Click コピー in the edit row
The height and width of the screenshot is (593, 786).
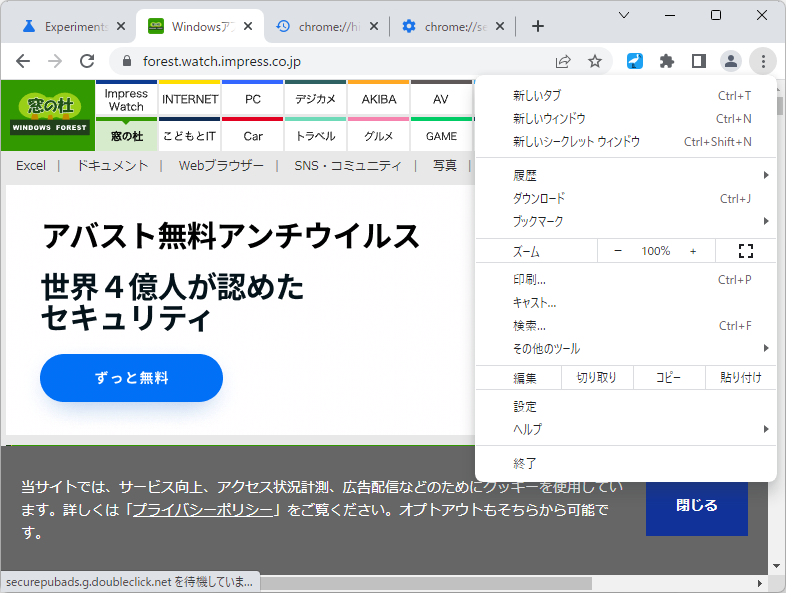click(x=669, y=377)
